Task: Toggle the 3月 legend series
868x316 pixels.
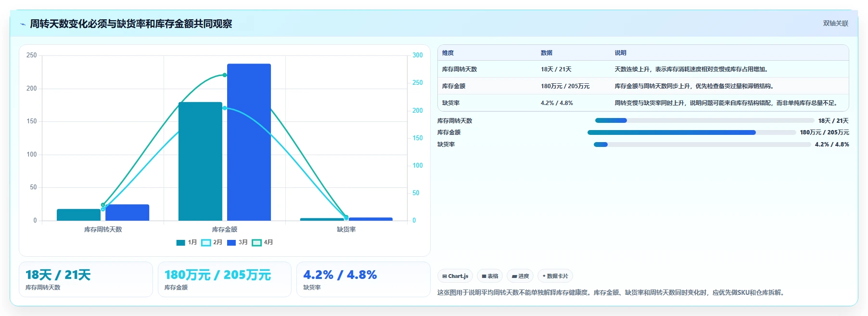Action: point(237,242)
